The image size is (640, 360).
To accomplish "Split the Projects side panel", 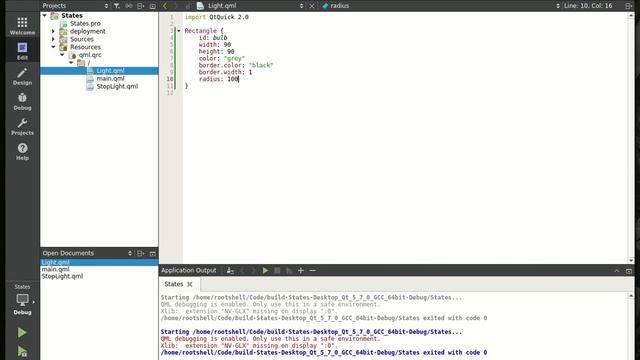I will coord(140,6).
